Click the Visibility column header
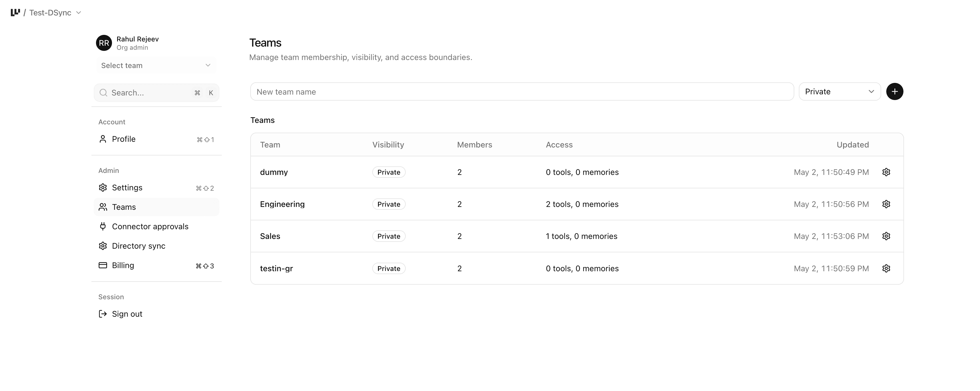980x391 pixels. pyautogui.click(x=388, y=145)
